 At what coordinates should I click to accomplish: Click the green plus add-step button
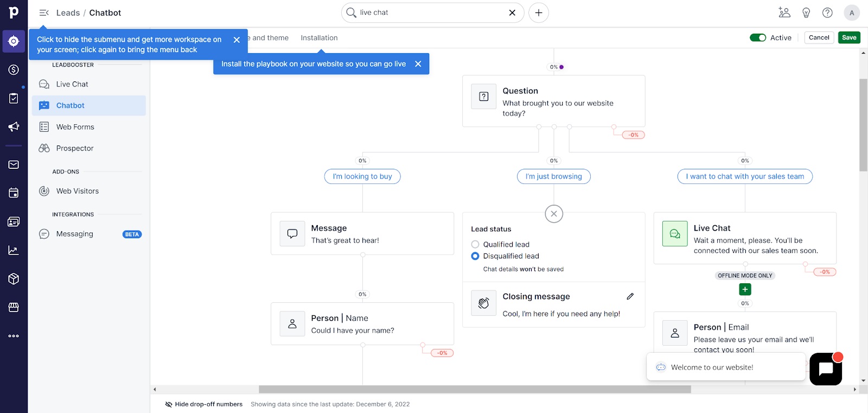tap(745, 289)
